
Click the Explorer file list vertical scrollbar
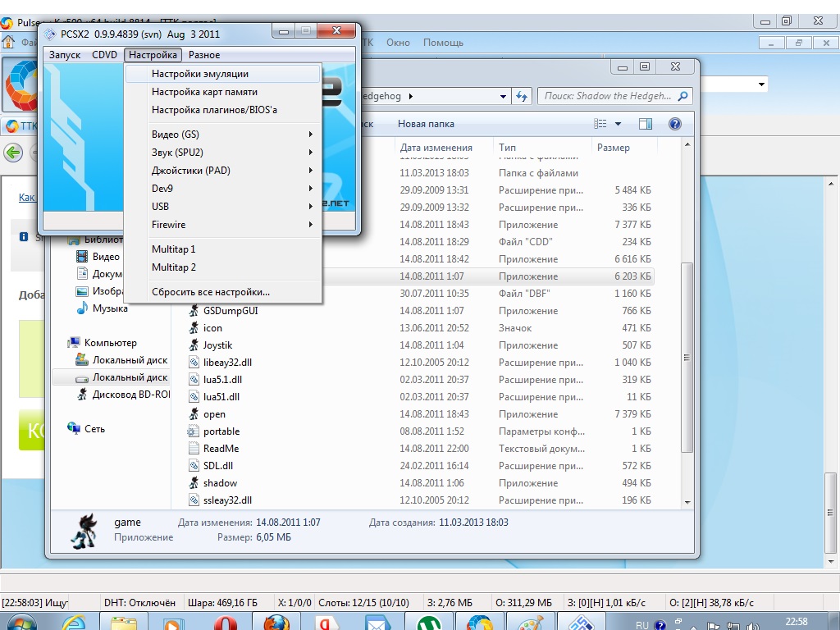(x=687, y=358)
